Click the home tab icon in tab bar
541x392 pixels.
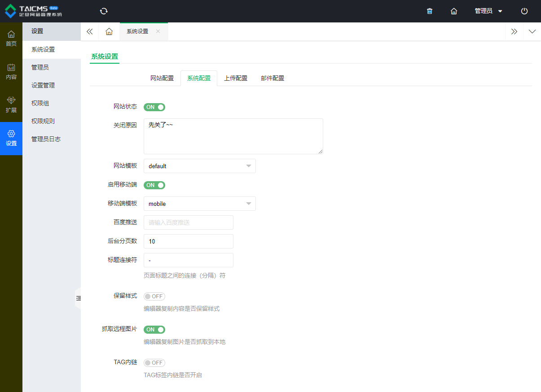click(x=109, y=31)
